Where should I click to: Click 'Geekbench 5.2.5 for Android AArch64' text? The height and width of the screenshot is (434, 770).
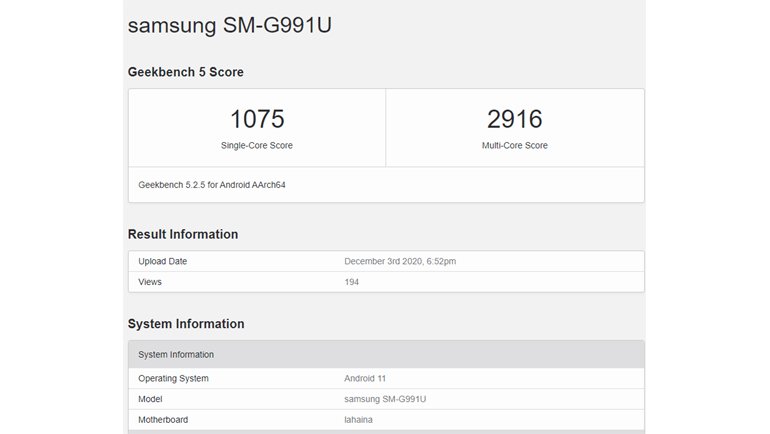pyautogui.click(x=212, y=185)
